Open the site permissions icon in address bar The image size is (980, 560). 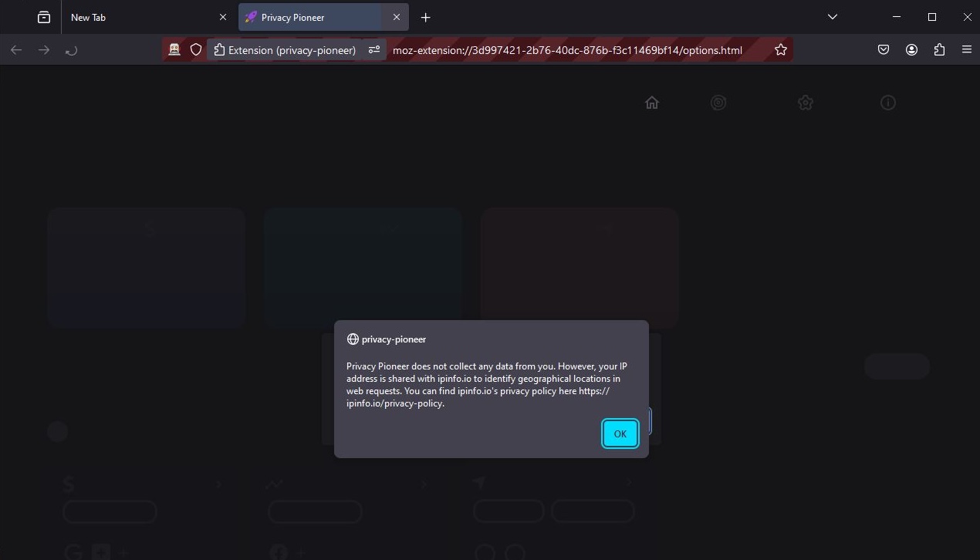pos(374,50)
